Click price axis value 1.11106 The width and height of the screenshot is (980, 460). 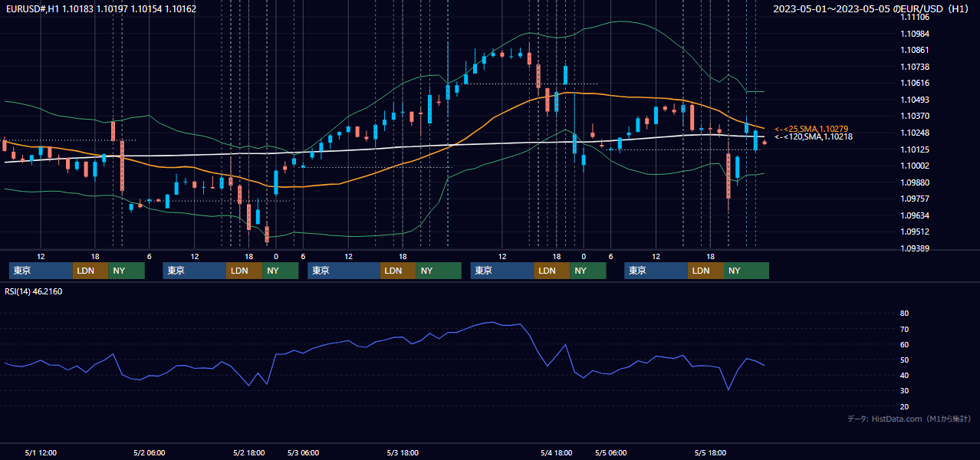tap(915, 17)
